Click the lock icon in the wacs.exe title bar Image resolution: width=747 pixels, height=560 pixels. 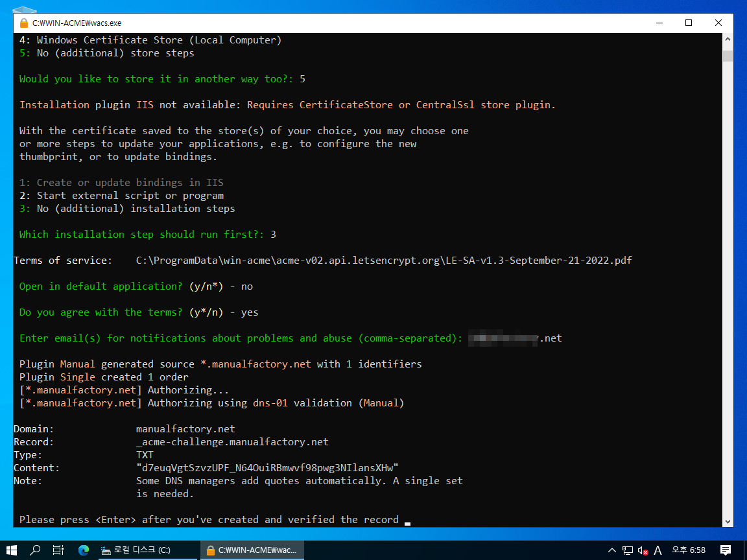pos(24,23)
